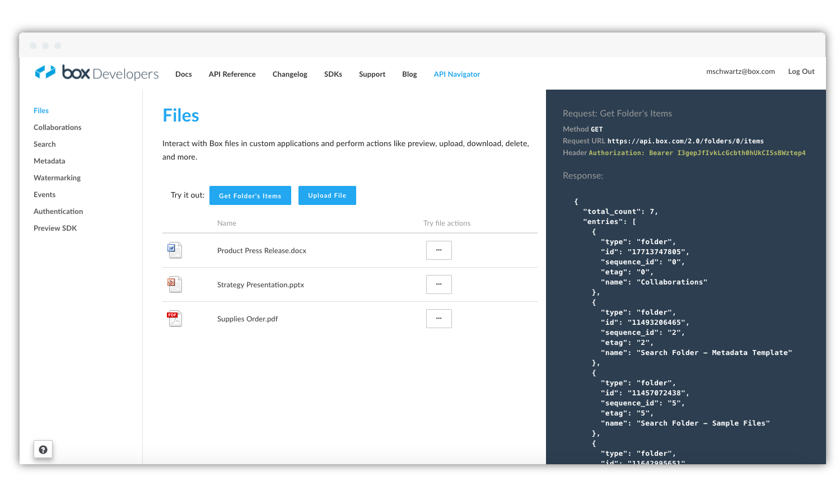Click the Box Developers logo

point(96,73)
